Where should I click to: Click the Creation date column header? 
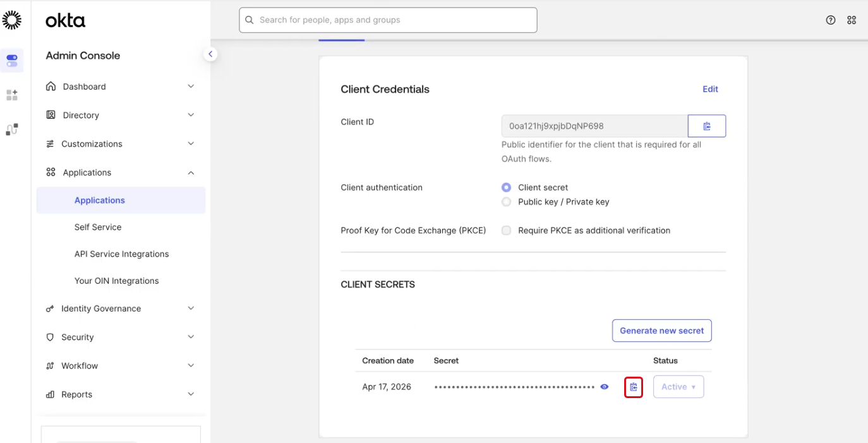click(388, 361)
